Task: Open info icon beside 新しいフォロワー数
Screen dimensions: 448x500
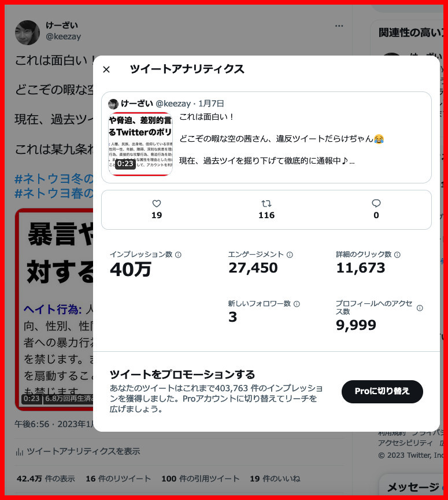Action: tap(297, 304)
